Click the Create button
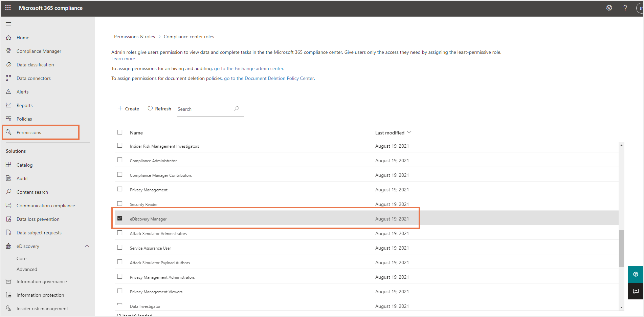 (x=129, y=109)
